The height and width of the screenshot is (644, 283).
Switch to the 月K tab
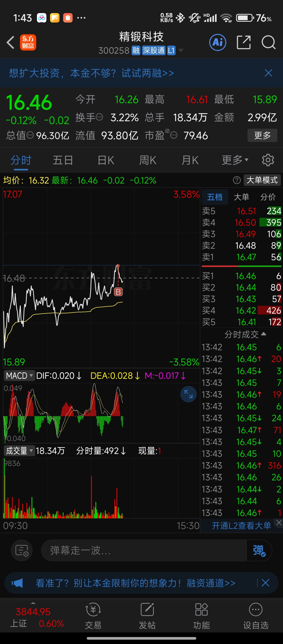click(190, 160)
